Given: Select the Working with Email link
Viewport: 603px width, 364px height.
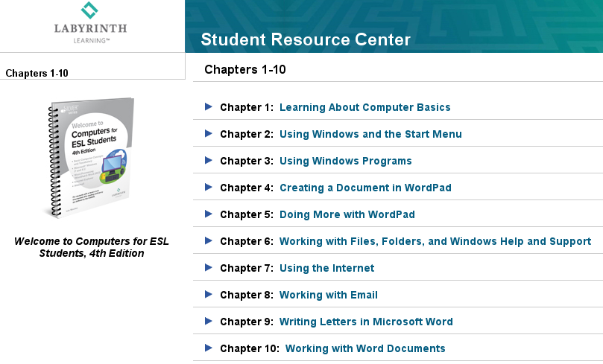Looking at the screenshot, I should [x=328, y=295].
